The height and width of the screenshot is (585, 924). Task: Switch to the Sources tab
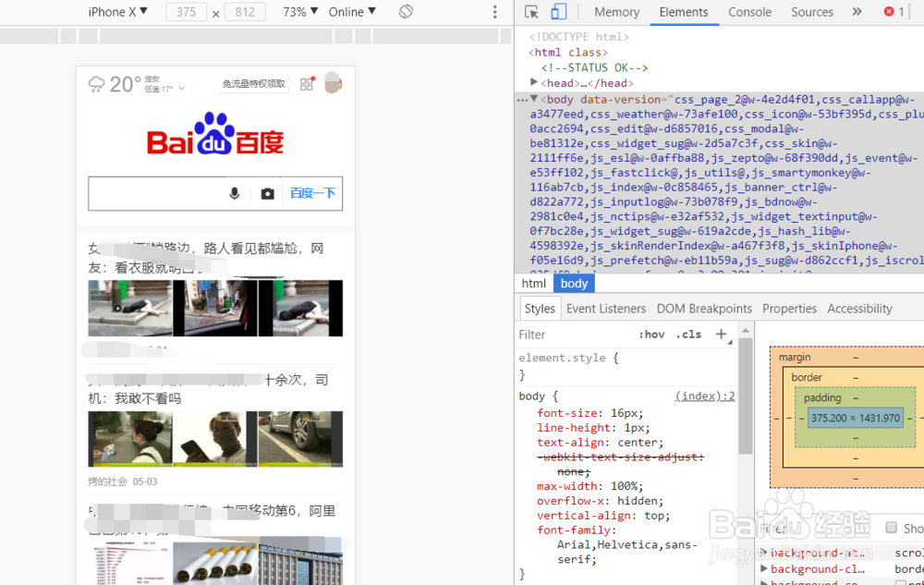tap(812, 12)
